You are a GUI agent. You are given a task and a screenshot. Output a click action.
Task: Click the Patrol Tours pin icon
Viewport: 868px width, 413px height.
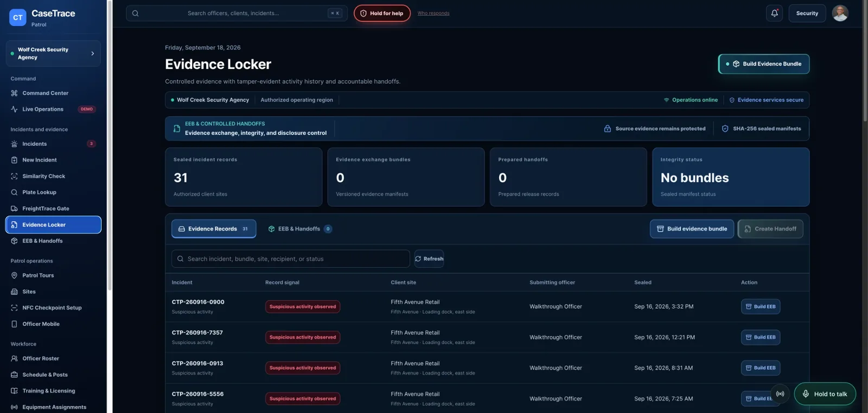pyautogui.click(x=14, y=275)
